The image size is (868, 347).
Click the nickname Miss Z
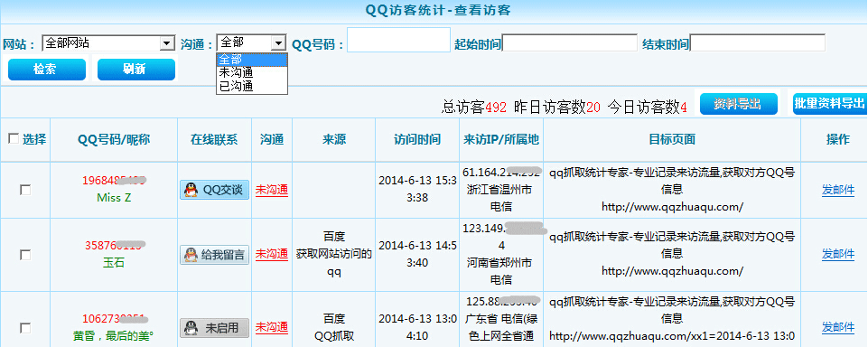coord(114,198)
